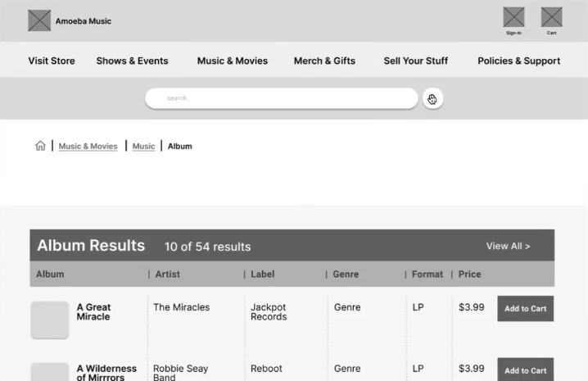
Task: Add A Wilderness of Mirrrors to cart
Action: coord(526,370)
